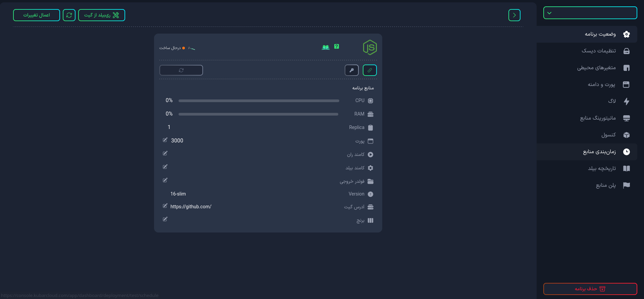The width and height of the screenshot is (644, 299).
Task: Open تاریخچه بیلد in the sidebar
Action: (x=587, y=169)
